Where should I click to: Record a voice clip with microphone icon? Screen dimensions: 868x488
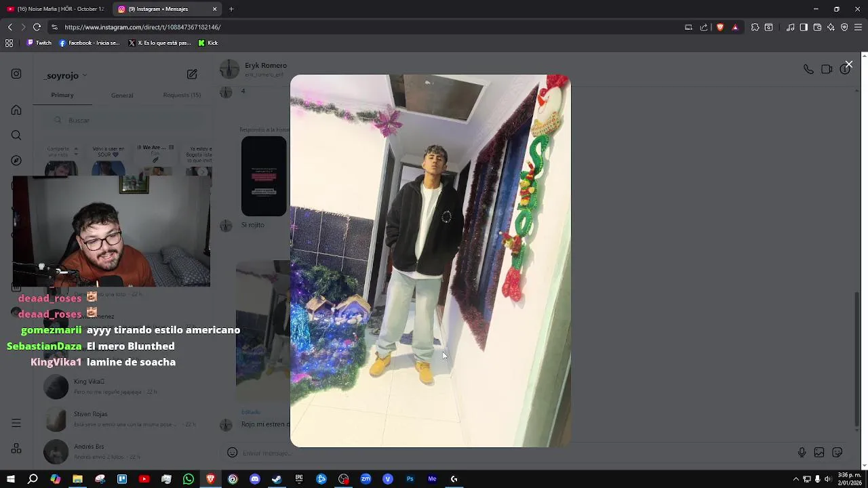[802, 453]
